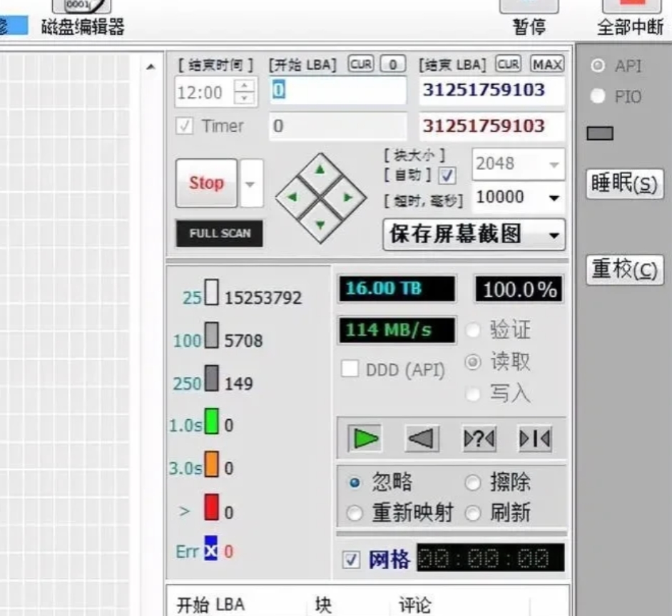
Task: Click the scroll-up arrow of the grid panel
Action: coord(151,67)
